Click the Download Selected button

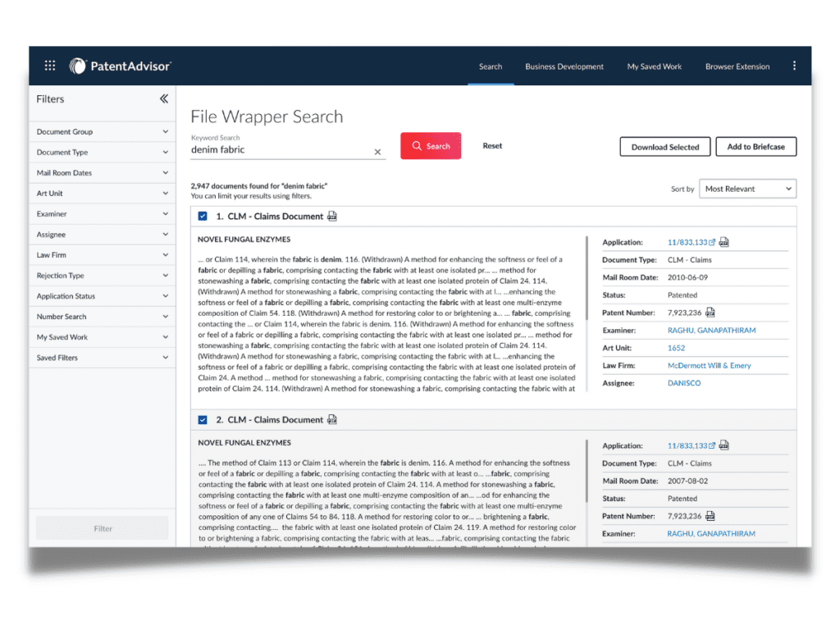664,146
